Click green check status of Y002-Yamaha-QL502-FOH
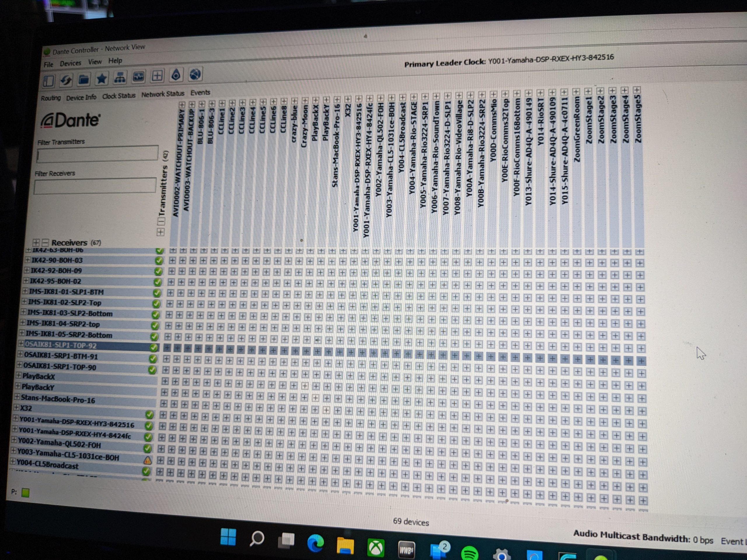The image size is (747, 560). point(147,449)
